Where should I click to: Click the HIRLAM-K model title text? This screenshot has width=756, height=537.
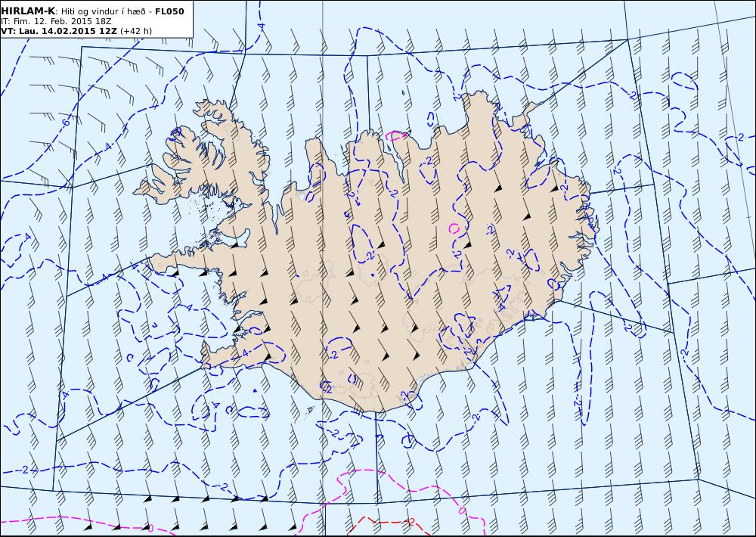pyautogui.click(x=28, y=11)
